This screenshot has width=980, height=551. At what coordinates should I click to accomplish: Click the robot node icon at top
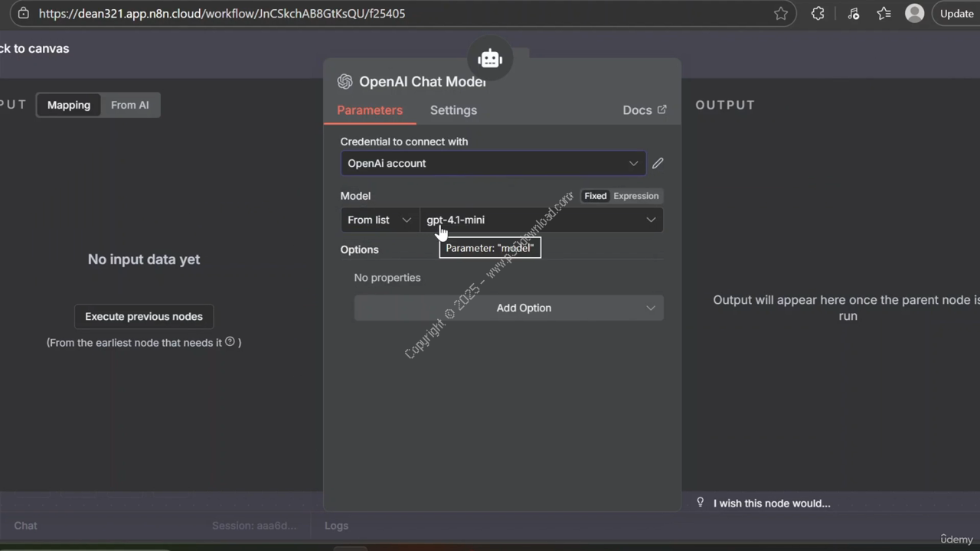coord(490,59)
